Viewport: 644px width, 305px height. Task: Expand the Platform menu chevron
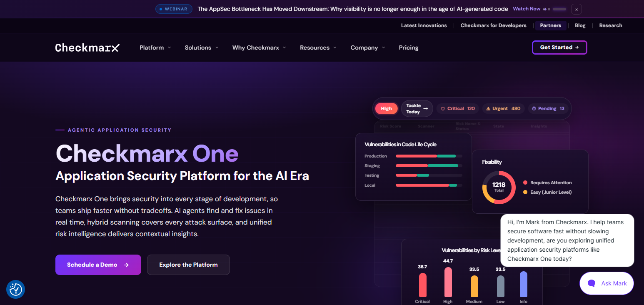[x=170, y=47]
